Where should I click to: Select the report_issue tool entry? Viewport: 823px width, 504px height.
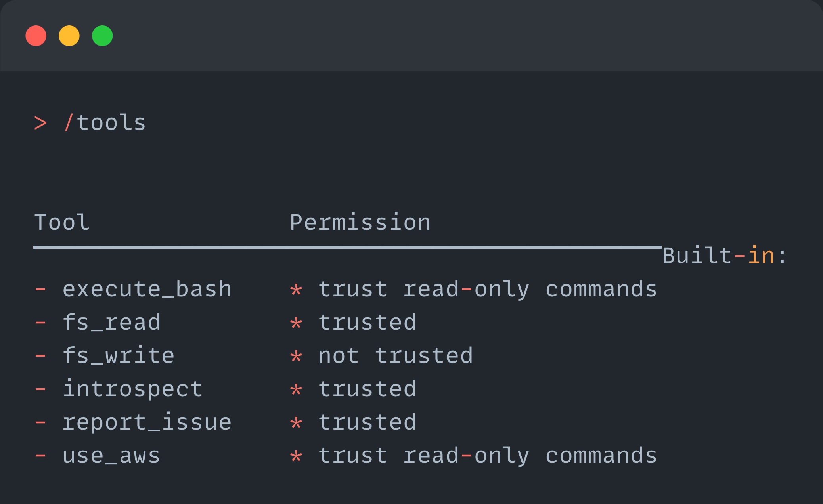pos(147,422)
